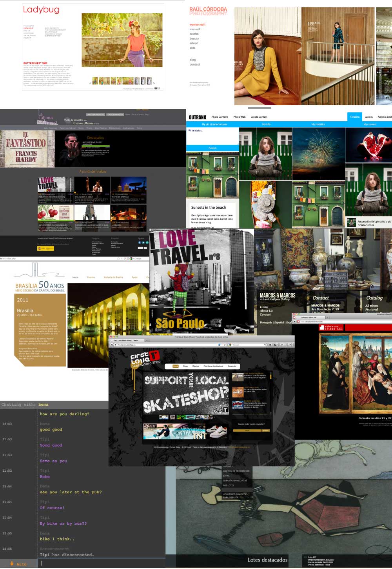Open 'Mis Lotes' in auction menu
This screenshot has width=392, height=569.
pos(229,485)
